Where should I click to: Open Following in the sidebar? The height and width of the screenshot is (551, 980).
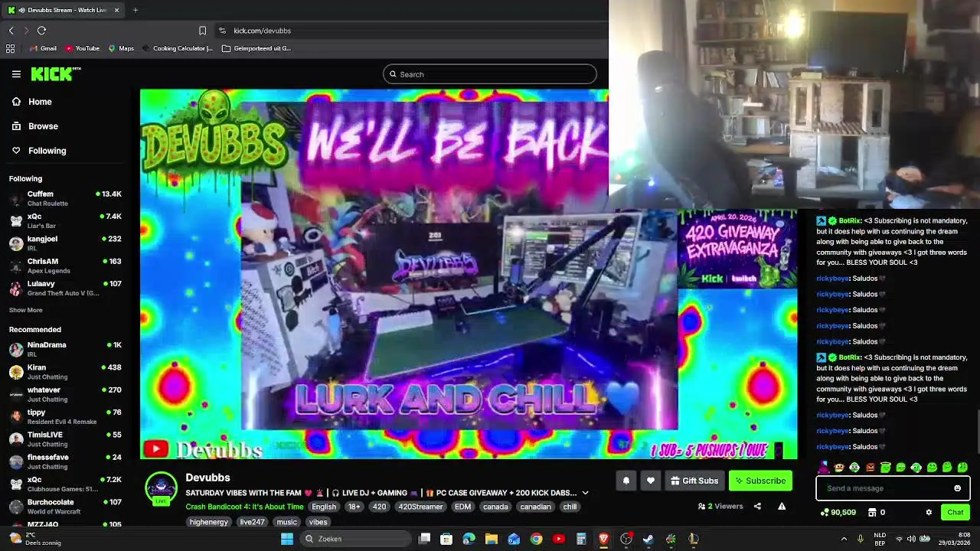pos(38,151)
